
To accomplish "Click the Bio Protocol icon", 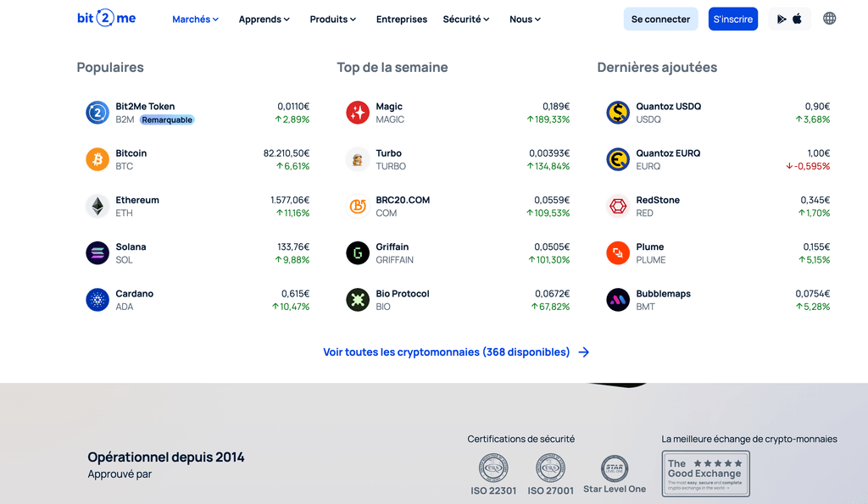I will [357, 299].
